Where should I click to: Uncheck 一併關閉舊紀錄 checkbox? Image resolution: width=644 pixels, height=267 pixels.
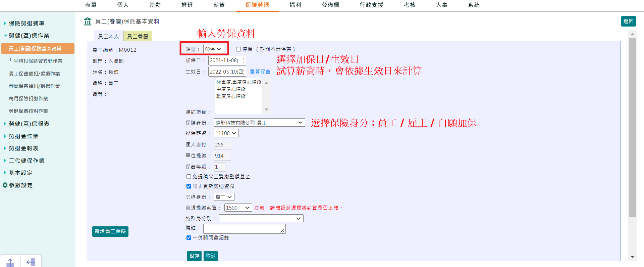(x=189, y=238)
